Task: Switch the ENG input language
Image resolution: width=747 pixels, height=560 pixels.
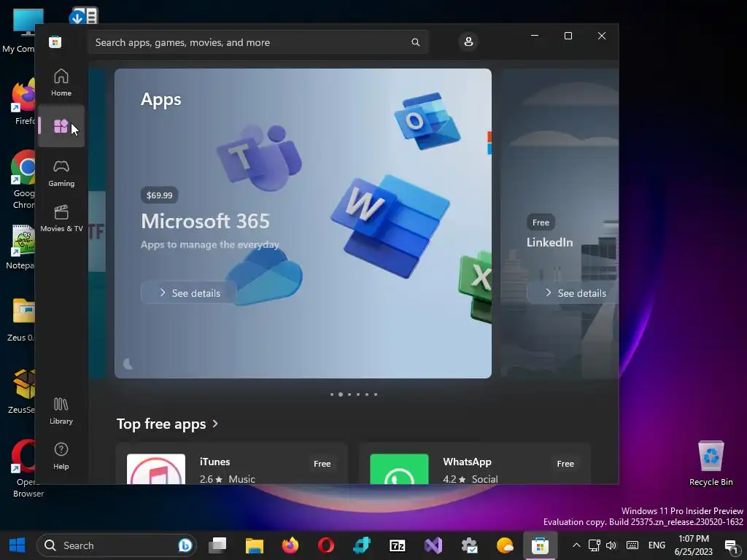Action: pyautogui.click(x=657, y=545)
